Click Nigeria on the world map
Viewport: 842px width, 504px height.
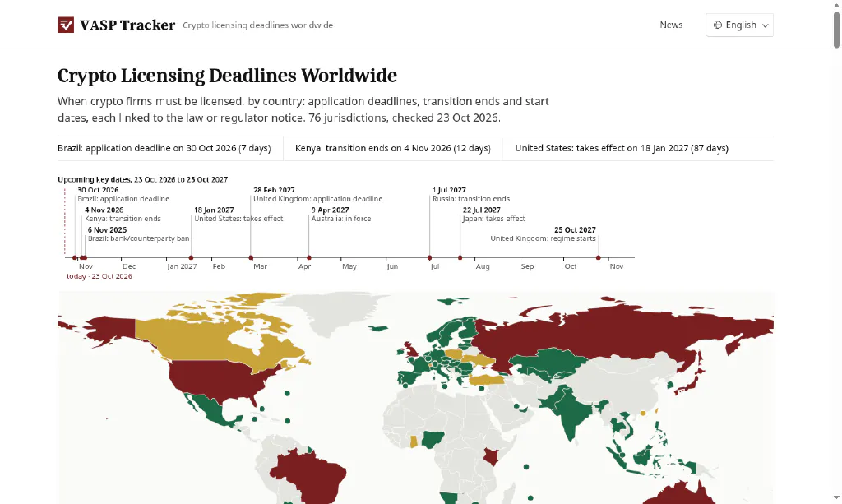pyautogui.click(x=433, y=440)
